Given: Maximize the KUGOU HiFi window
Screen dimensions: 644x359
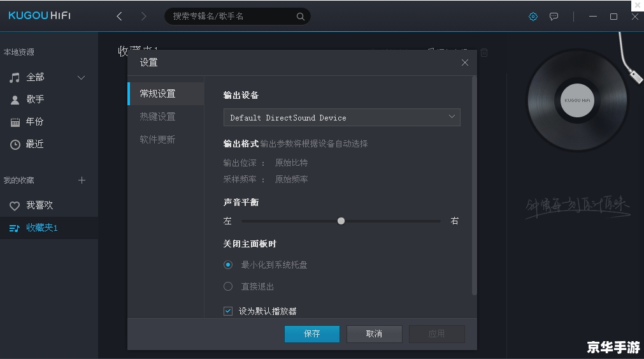Looking at the screenshot, I should point(613,17).
